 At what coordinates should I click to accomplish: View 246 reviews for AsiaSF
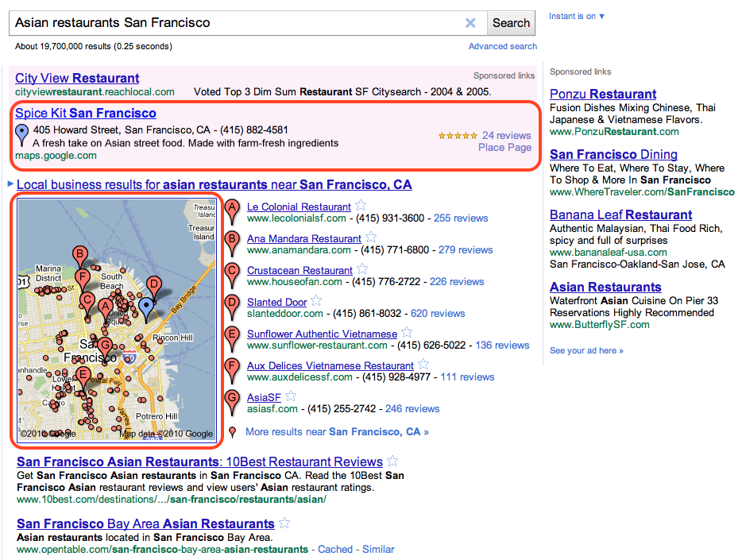(x=412, y=408)
